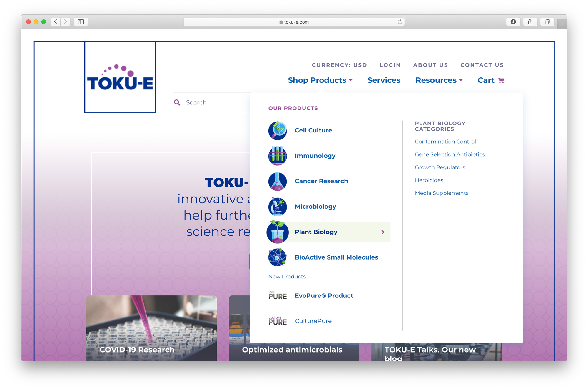Open CulturePure link
Viewport: 588px width, 389px height.
pos(313,321)
